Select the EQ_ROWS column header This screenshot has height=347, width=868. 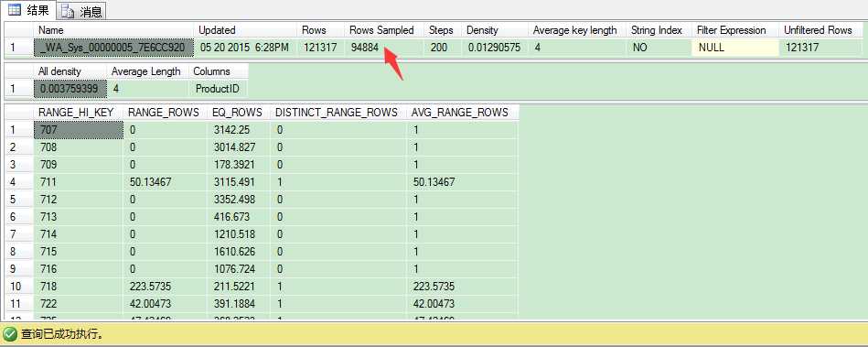click(239, 113)
